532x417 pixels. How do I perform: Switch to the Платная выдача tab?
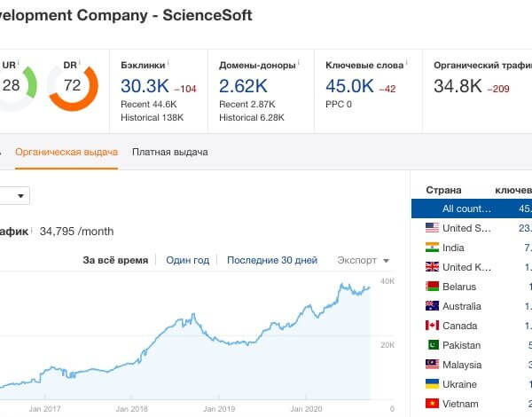[x=169, y=152]
